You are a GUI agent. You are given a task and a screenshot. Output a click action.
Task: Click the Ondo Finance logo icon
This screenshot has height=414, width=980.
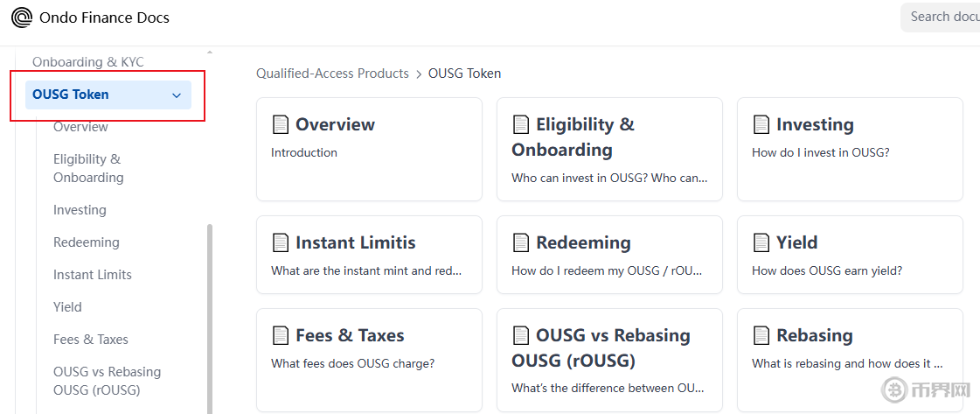point(22,18)
